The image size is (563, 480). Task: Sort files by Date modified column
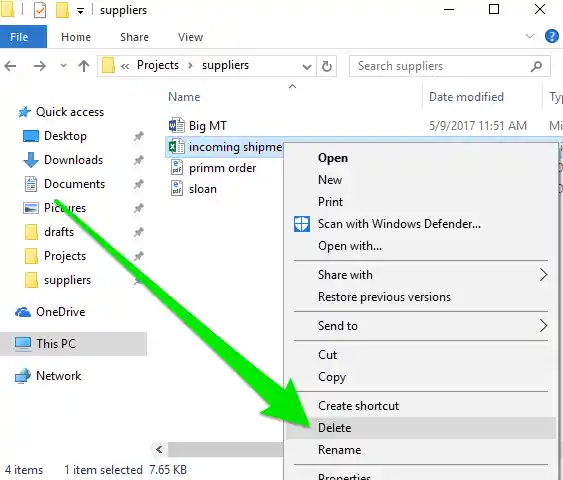(466, 97)
